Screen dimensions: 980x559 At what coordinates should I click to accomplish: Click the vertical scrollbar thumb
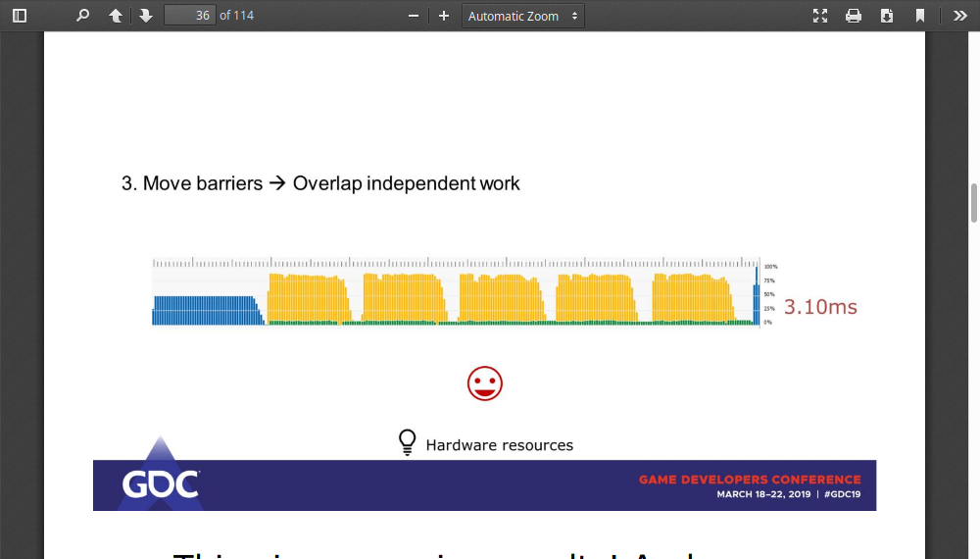974,203
